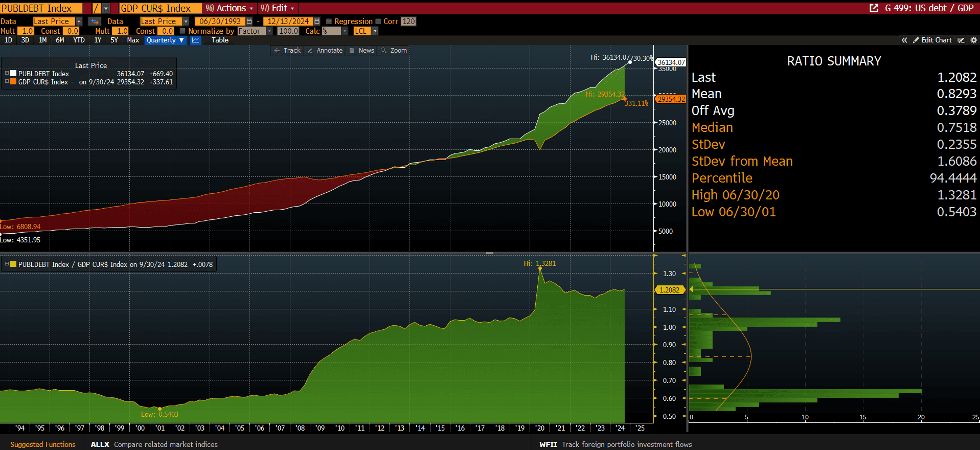
Task: Click the WFII suggested function
Action: pyautogui.click(x=616, y=444)
